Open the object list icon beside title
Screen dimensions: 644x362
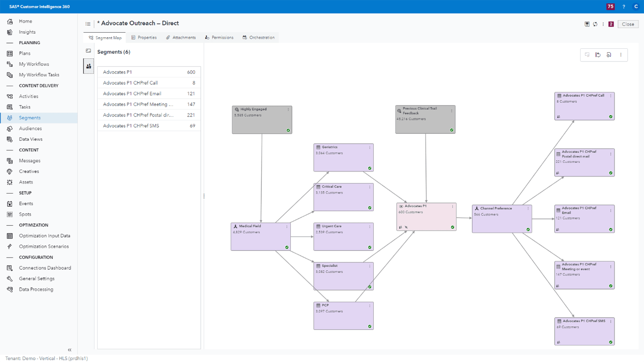(x=88, y=24)
